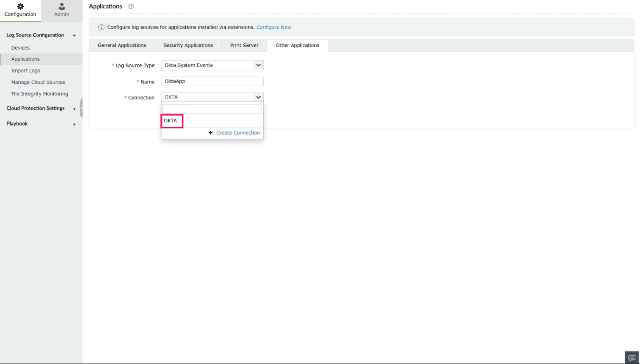Click the Name input field
This screenshot has height=364, width=640.
pyautogui.click(x=212, y=82)
